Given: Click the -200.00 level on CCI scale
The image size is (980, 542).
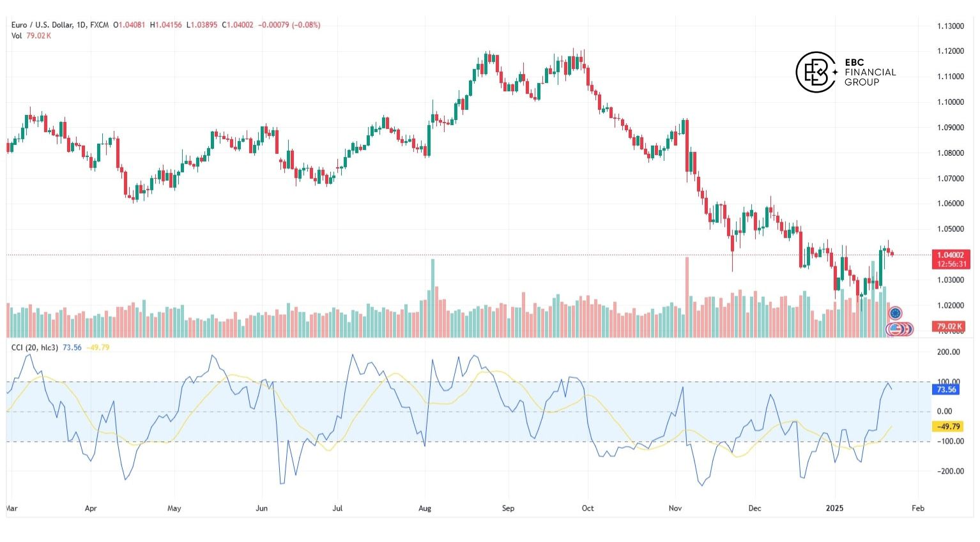Looking at the screenshot, I should coord(947,471).
